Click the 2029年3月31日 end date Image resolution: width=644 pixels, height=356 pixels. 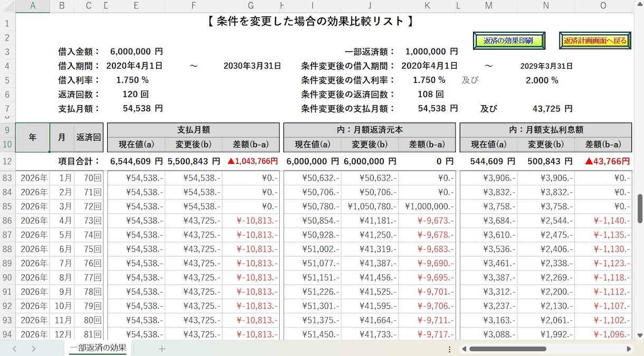(x=546, y=66)
